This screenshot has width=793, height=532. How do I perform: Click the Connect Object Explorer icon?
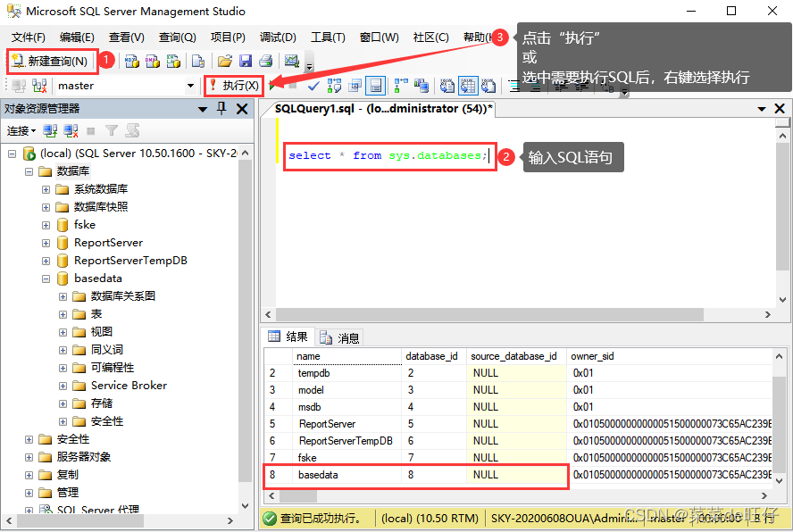[x=50, y=131]
